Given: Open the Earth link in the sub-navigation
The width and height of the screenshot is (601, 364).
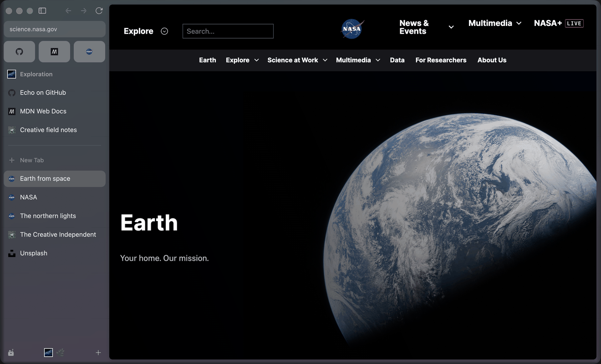Looking at the screenshot, I should (208, 60).
